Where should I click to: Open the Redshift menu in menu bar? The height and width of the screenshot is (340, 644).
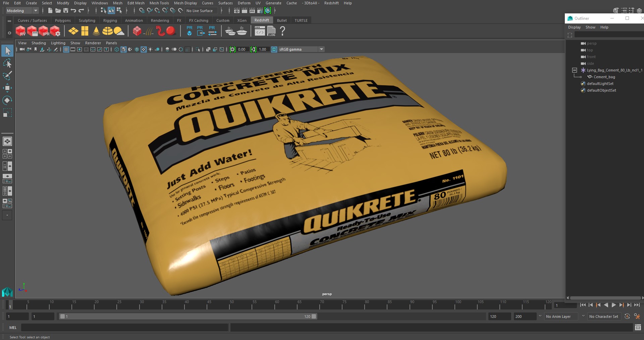coord(331,3)
